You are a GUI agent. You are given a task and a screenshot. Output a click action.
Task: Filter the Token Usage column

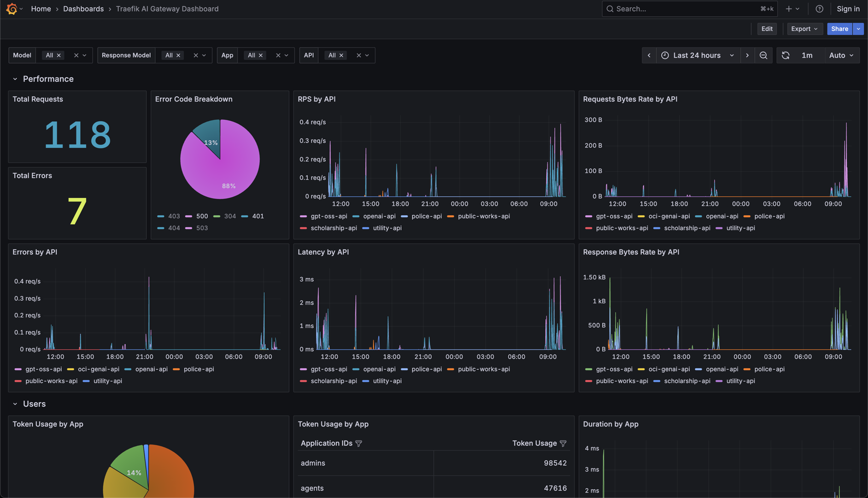[563, 443]
